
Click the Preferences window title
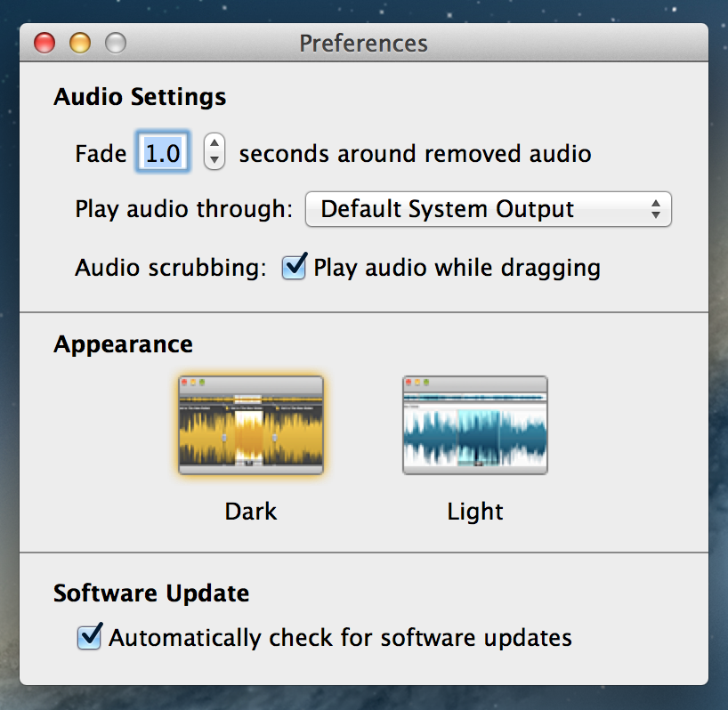tap(363, 44)
